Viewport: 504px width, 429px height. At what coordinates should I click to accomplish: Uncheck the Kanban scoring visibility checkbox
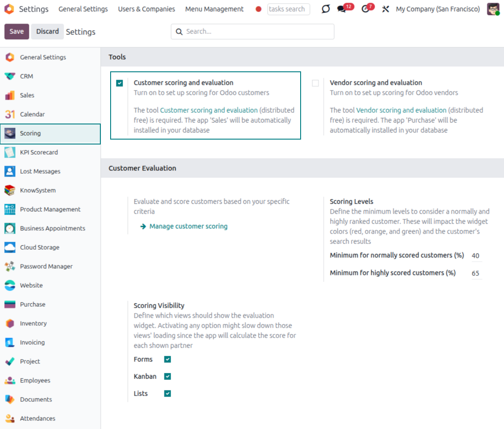(168, 376)
